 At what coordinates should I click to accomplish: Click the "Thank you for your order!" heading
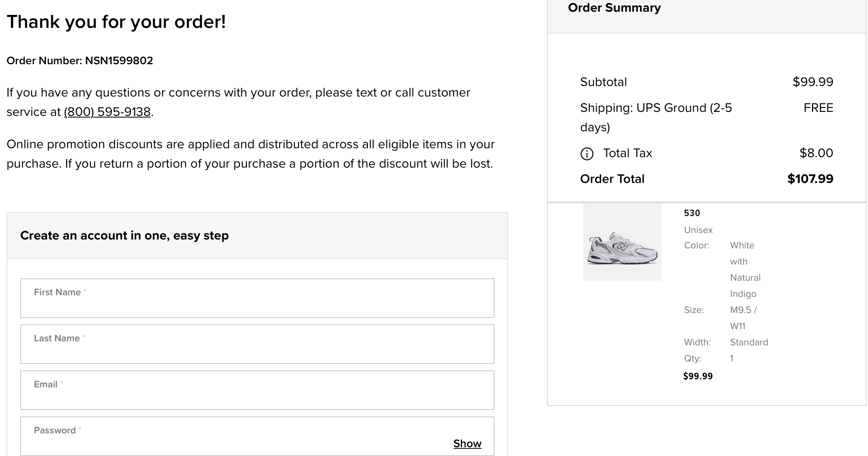(x=116, y=22)
